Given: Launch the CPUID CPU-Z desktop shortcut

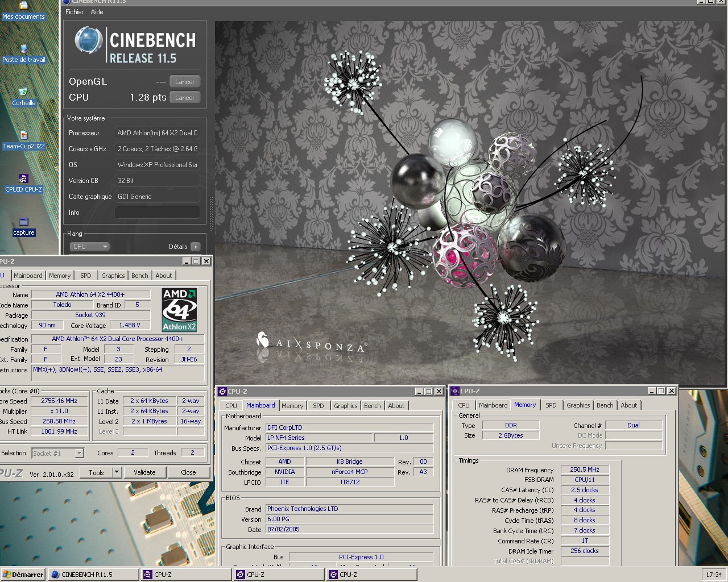Looking at the screenshot, I should point(23,184).
